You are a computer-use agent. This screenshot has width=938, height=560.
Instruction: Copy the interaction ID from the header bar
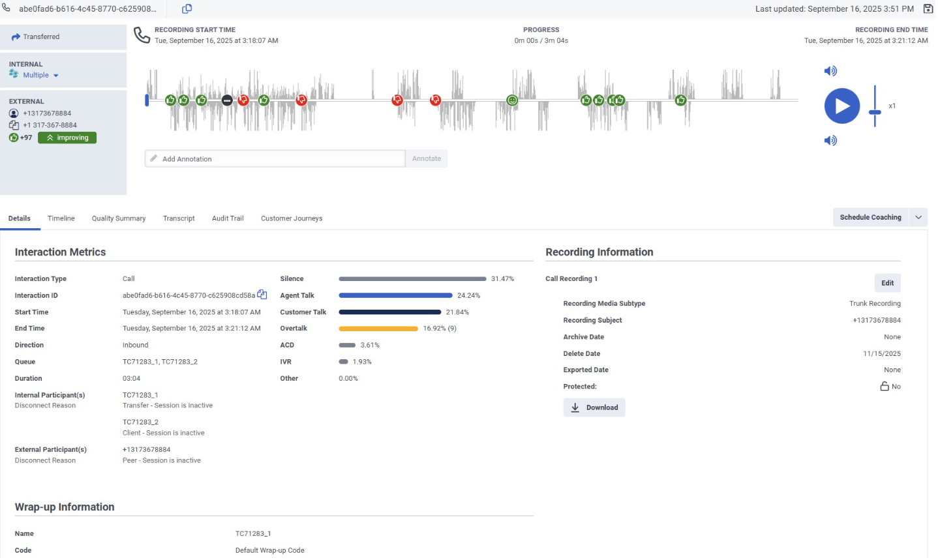click(187, 9)
